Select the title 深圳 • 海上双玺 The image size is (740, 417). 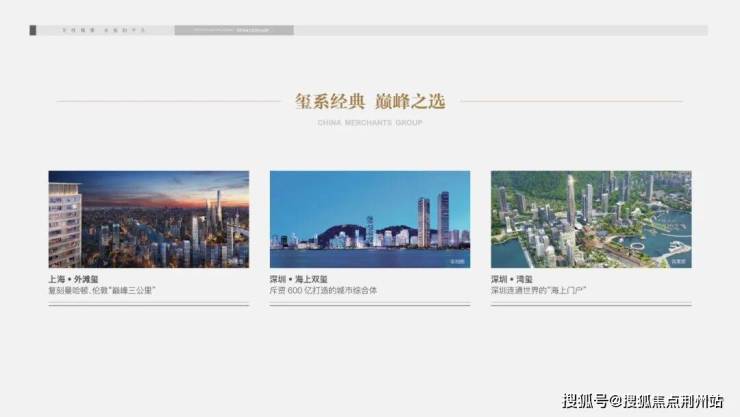pos(299,279)
